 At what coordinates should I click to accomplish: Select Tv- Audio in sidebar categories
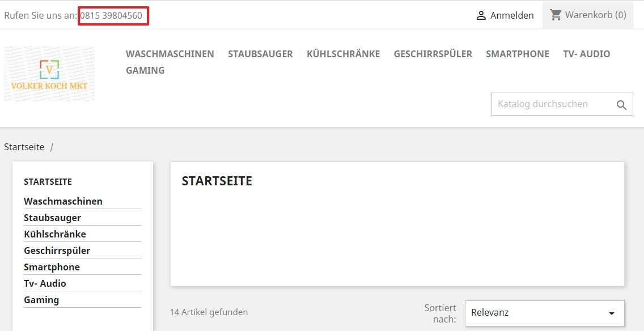[45, 283]
